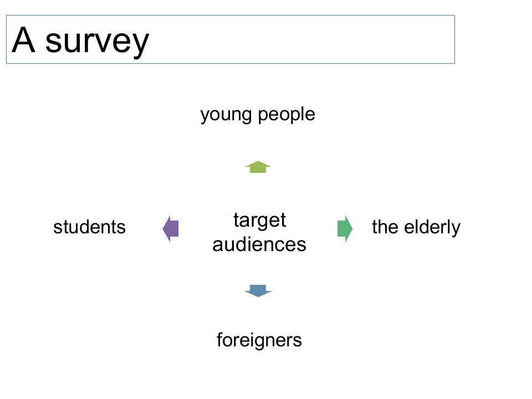532x399 pixels.
Task: Click the word "the" before elderly
Action: pos(385,227)
